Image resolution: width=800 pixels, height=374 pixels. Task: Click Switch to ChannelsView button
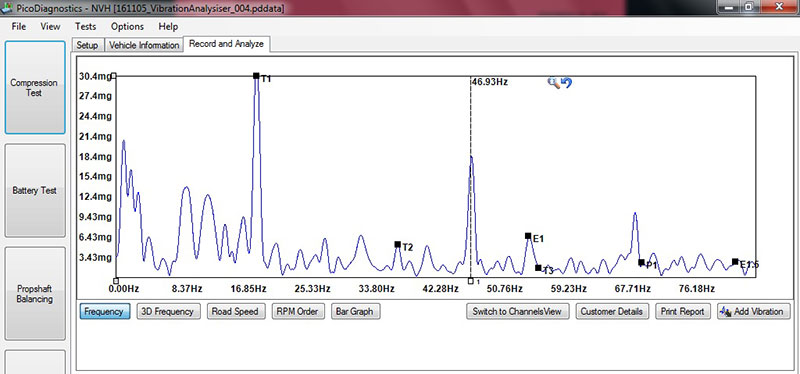point(517,311)
